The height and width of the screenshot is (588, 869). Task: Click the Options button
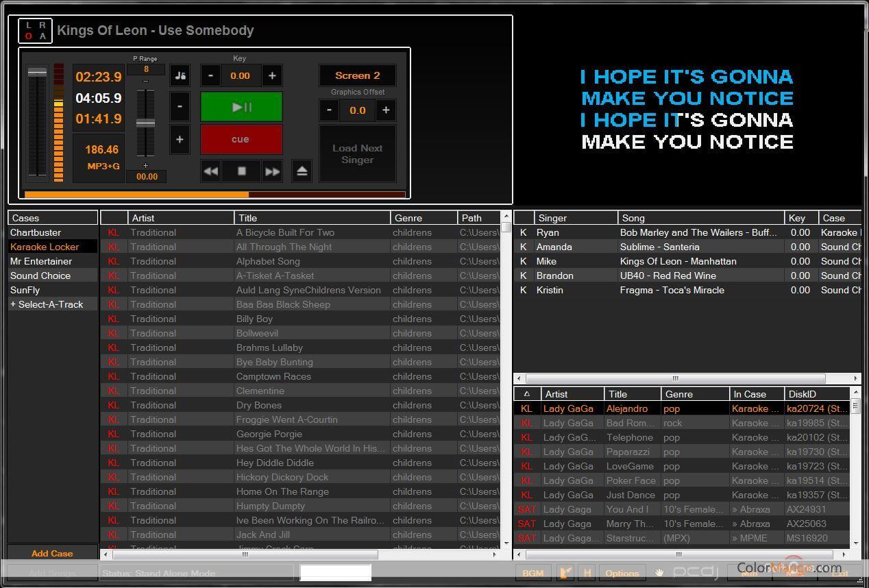click(622, 573)
